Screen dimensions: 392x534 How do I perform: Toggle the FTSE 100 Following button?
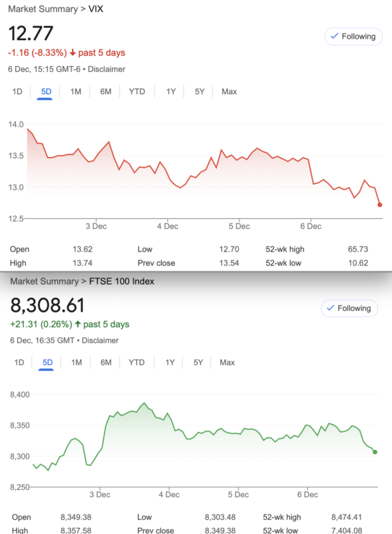[349, 308]
